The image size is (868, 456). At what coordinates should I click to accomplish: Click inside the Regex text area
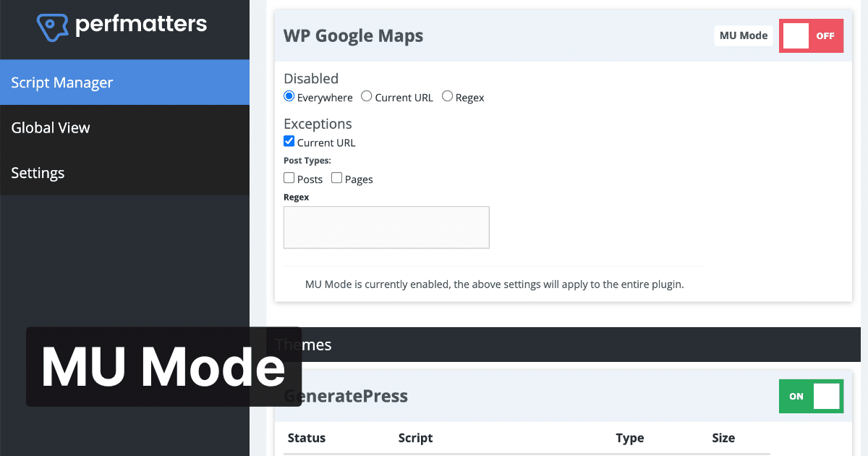click(386, 227)
